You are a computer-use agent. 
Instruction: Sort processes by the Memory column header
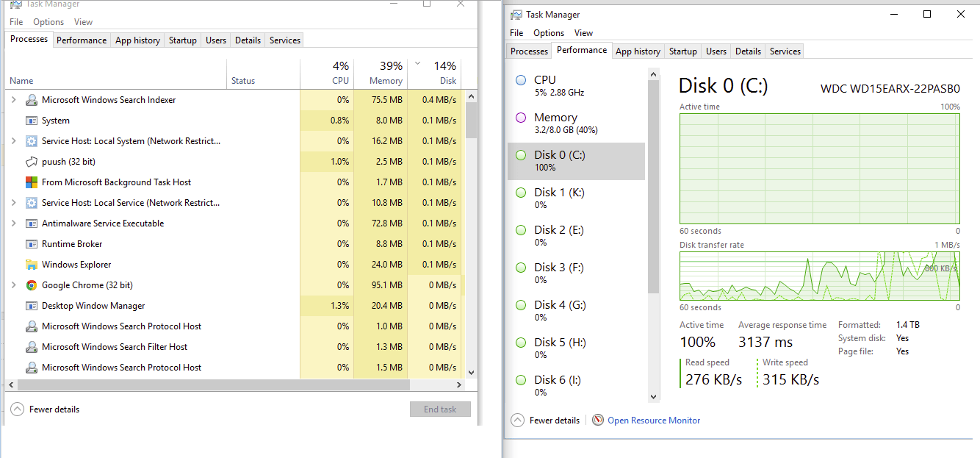(x=381, y=72)
